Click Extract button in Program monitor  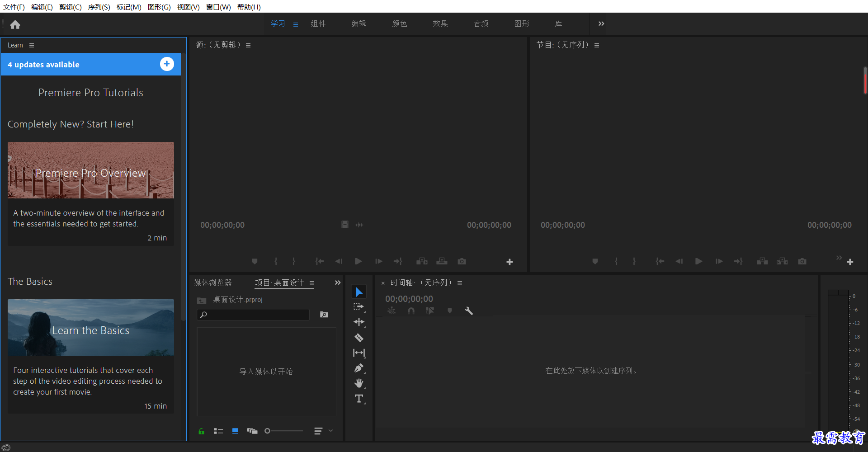(x=782, y=261)
